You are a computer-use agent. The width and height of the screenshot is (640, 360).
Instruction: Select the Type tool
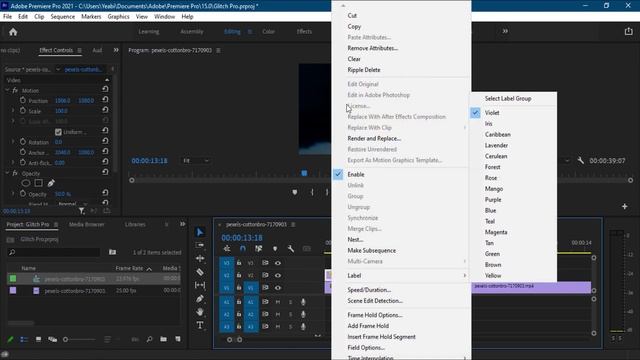point(200,325)
